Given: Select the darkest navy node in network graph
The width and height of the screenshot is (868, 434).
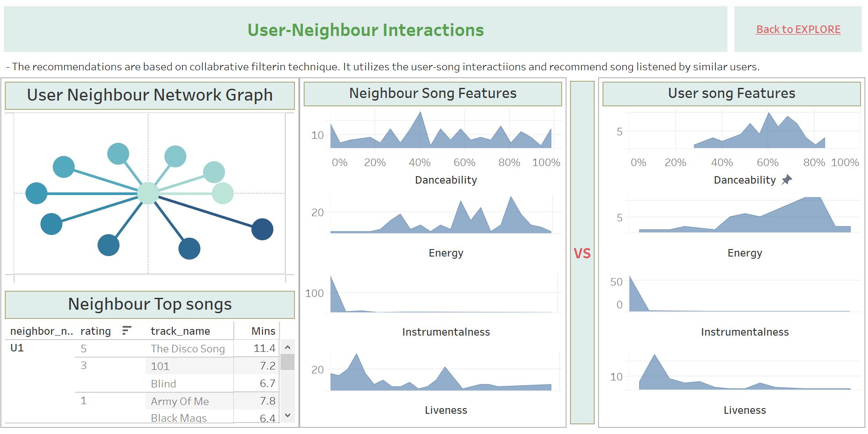Looking at the screenshot, I should (x=262, y=229).
